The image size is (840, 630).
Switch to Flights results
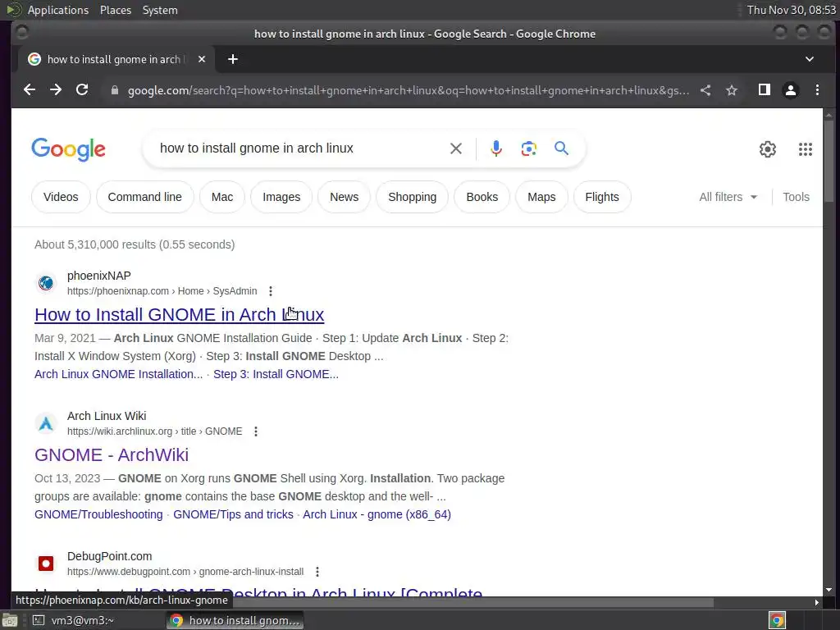point(602,197)
